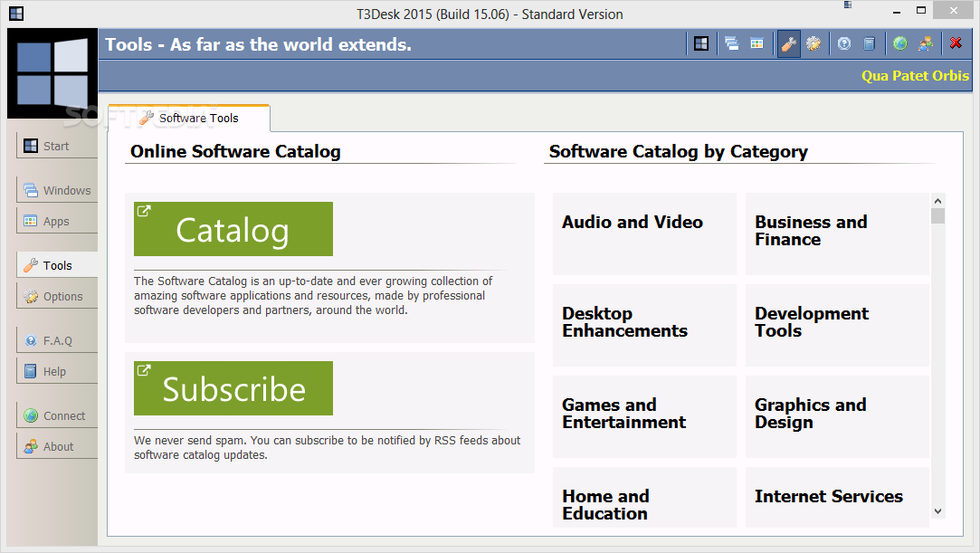Open Options via gear toolbar icon
Viewport: 980px width, 553px height.
click(813, 43)
